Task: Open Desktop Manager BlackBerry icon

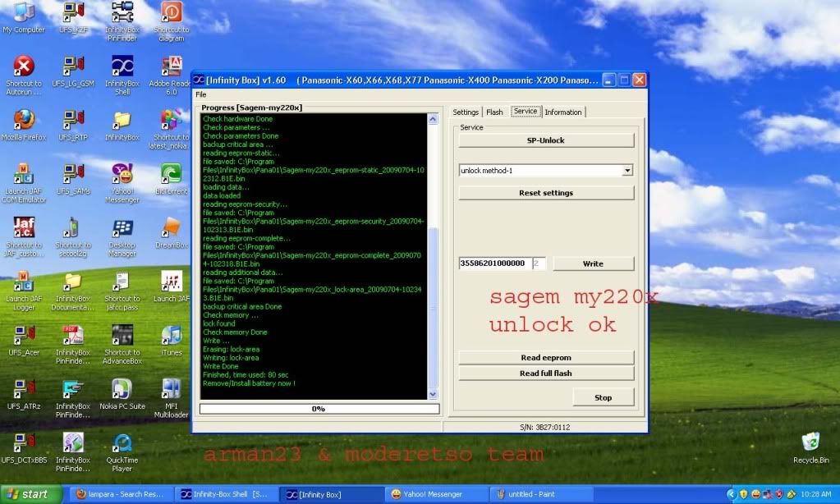Action: click(122, 238)
